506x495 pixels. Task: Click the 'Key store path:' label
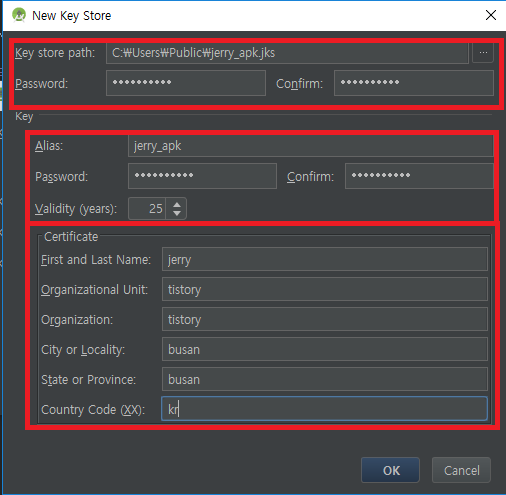(55, 53)
